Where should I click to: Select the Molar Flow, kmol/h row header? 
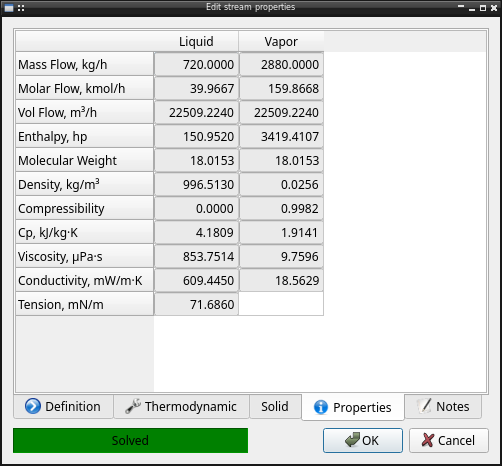(85, 88)
